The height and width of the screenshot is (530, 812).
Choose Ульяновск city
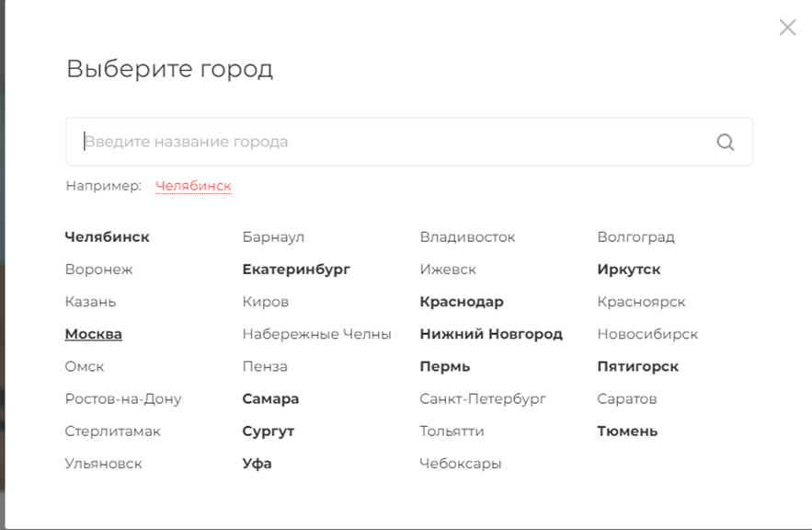point(104,464)
